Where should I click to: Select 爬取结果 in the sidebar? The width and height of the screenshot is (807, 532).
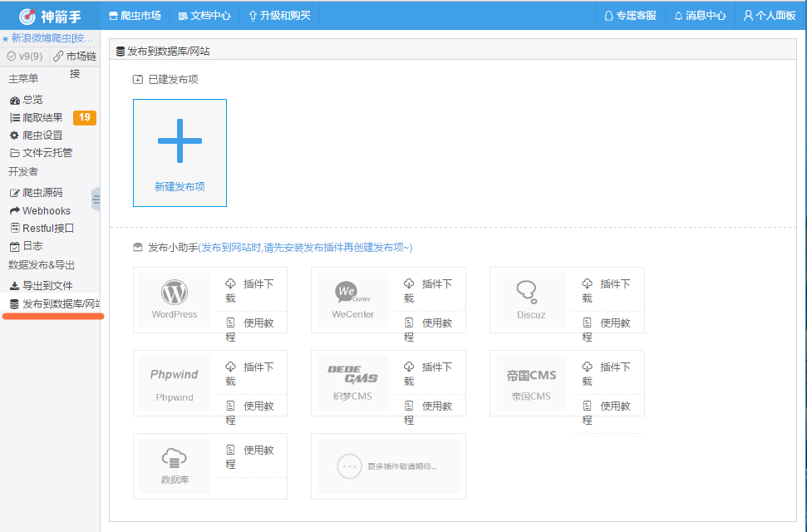coord(42,117)
